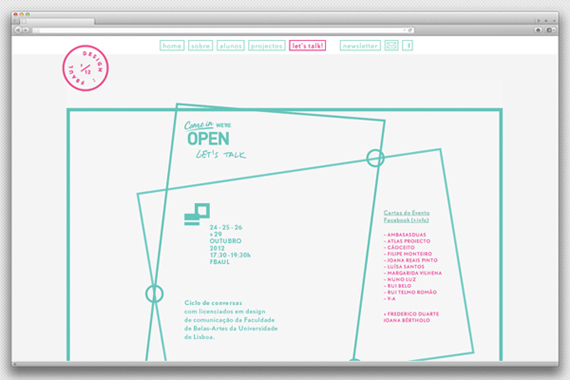
Task: Open the home menu item
Action: coord(172,45)
